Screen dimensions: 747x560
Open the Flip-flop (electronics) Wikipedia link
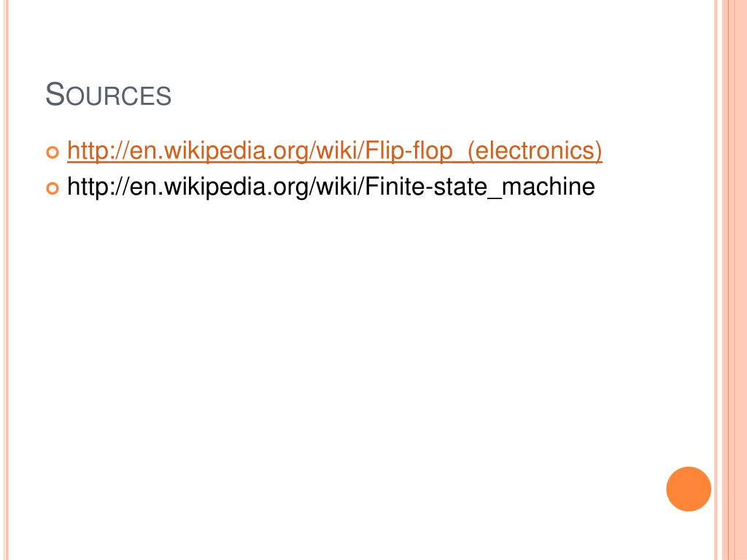tap(334, 150)
